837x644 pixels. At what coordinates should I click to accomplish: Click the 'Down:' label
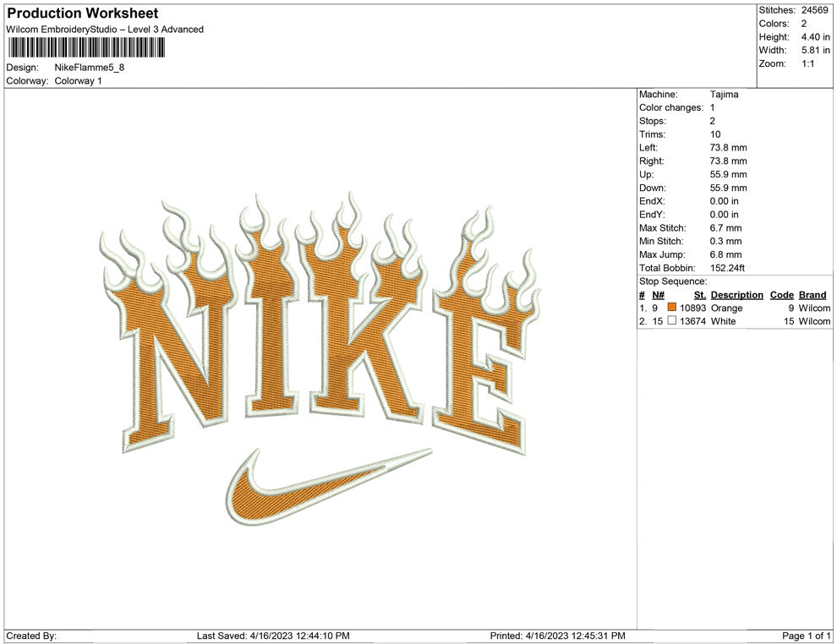pos(653,188)
